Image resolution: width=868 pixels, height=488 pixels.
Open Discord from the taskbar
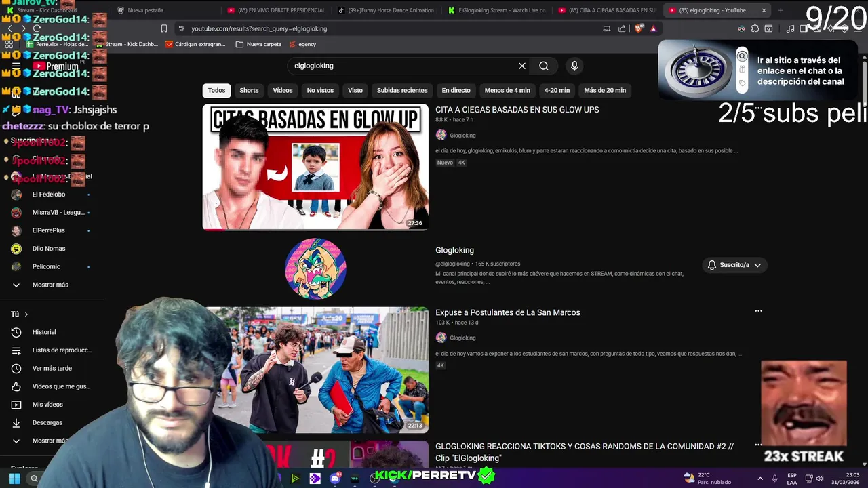pyautogui.click(x=335, y=479)
